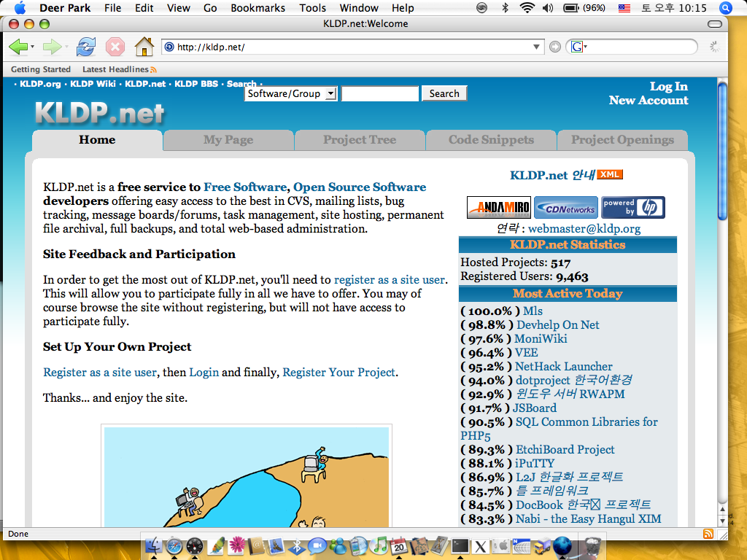Click the cartoon illustration image
The width and height of the screenshot is (747, 560).
tap(247, 477)
